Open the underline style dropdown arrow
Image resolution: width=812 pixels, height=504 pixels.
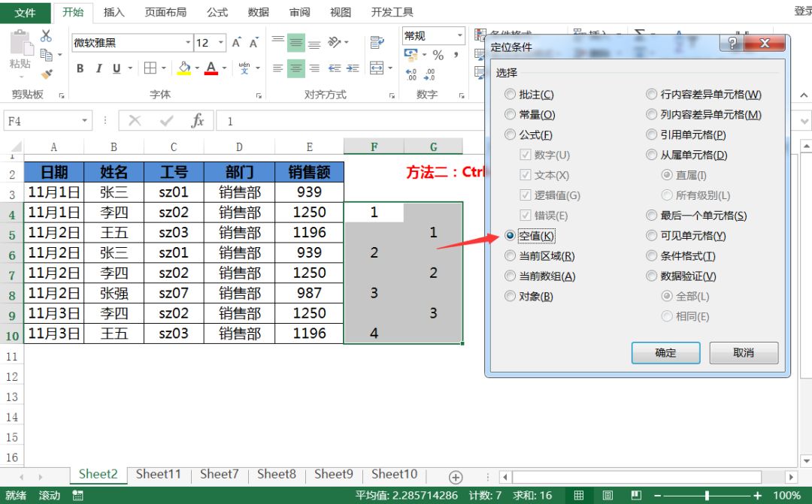(130, 68)
